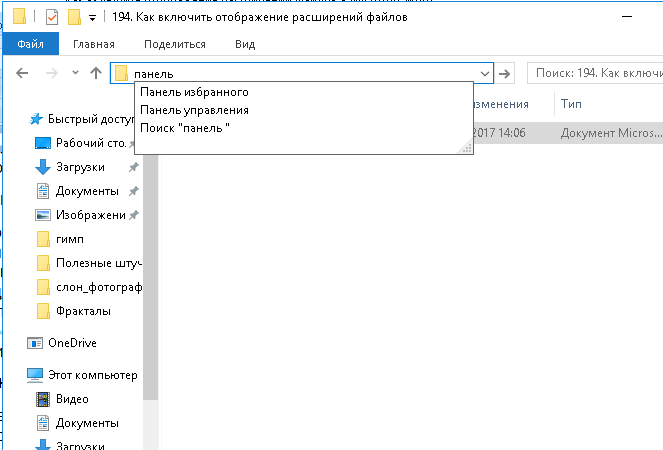Click the search field Поиск: 194
Viewport: 663px width, 450px height.
click(x=596, y=73)
